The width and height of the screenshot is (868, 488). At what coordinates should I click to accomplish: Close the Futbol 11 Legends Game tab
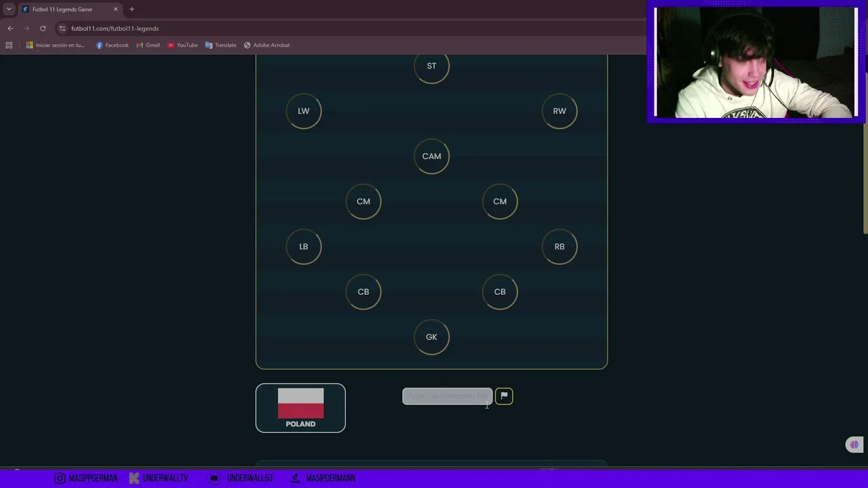coord(115,9)
